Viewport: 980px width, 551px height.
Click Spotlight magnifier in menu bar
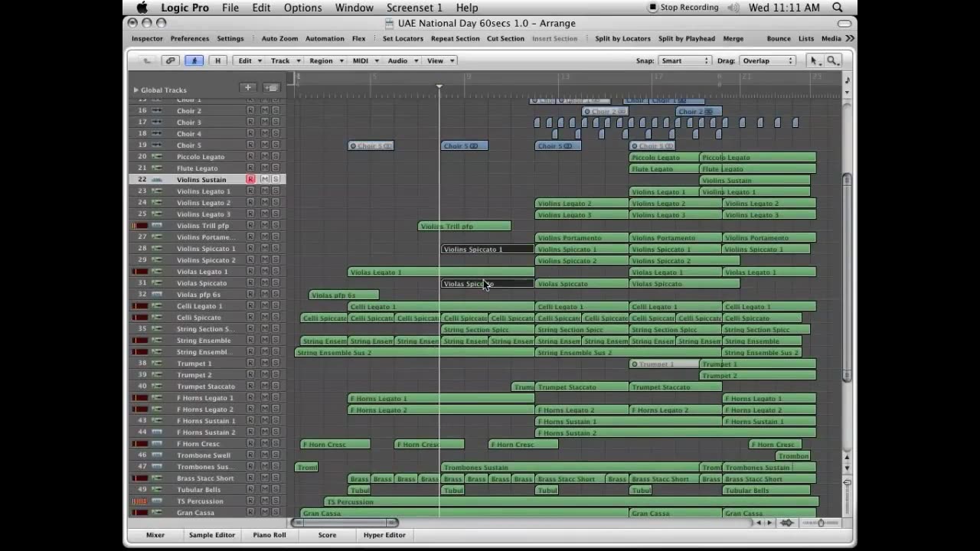[838, 8]
